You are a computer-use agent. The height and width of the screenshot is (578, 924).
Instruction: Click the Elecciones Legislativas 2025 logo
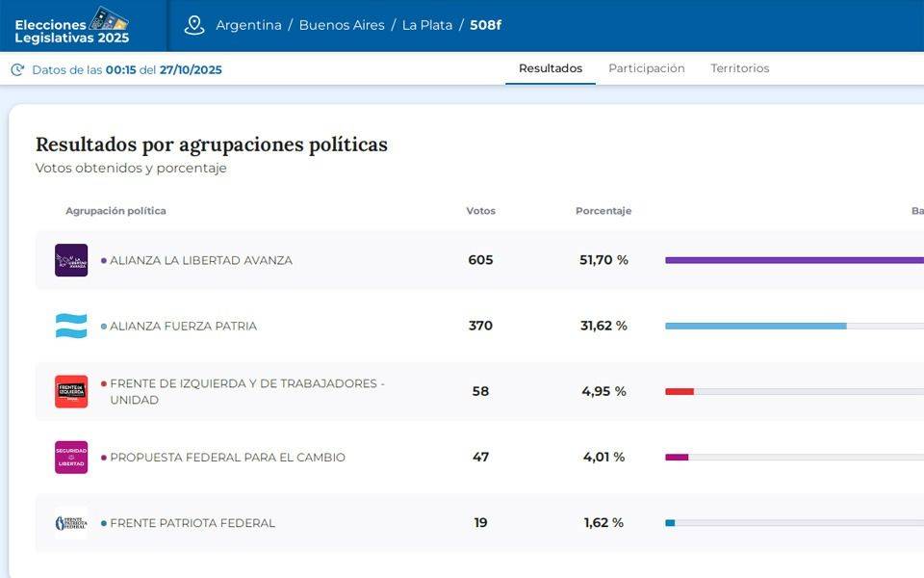coord(72,26)
